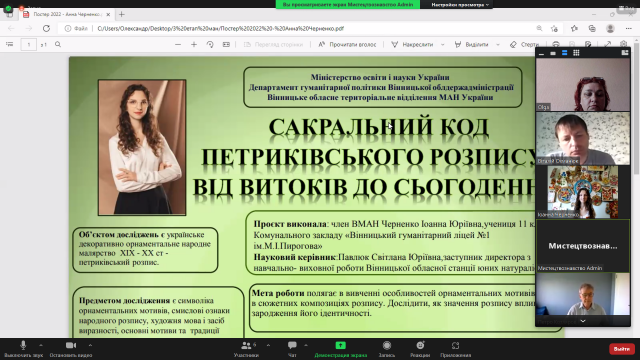Add this page to favorites

tap(554, 29)
